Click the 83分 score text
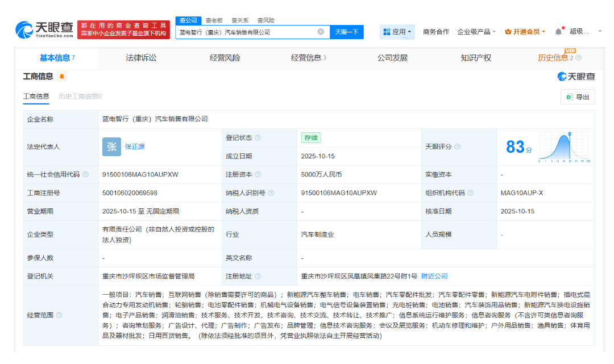614x364 pixels. pos(519,147)
